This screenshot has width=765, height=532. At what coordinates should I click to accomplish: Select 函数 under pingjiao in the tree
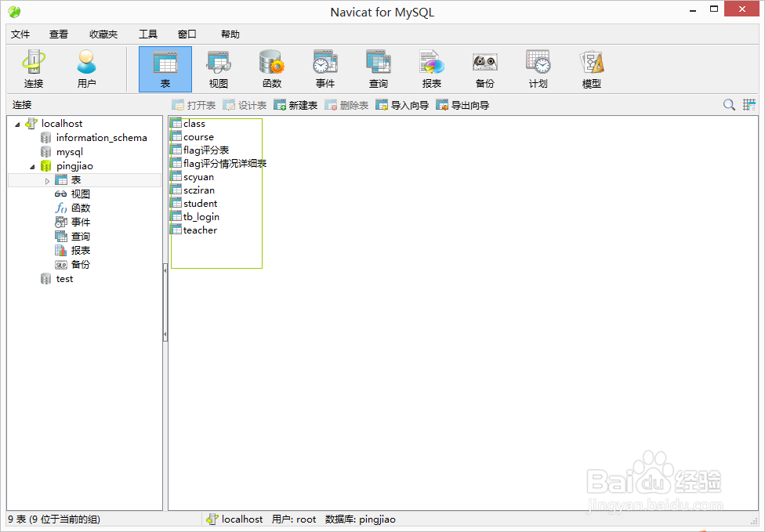point(81,208)
